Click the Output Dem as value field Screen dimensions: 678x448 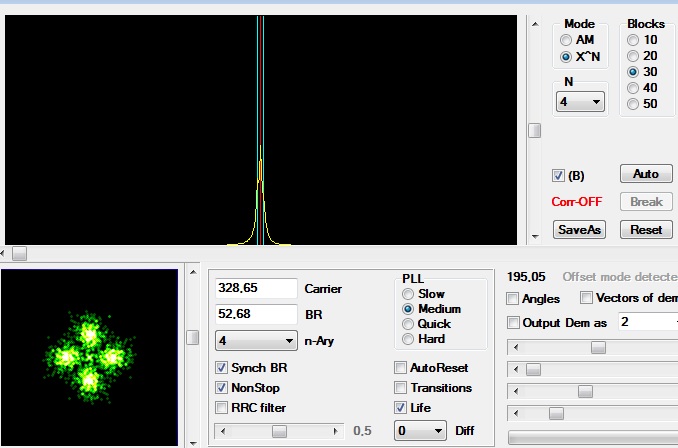[x=648, y=322]
